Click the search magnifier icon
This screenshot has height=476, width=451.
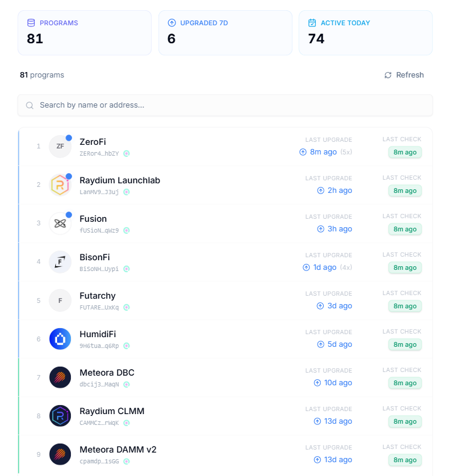(x=29, y=105)
